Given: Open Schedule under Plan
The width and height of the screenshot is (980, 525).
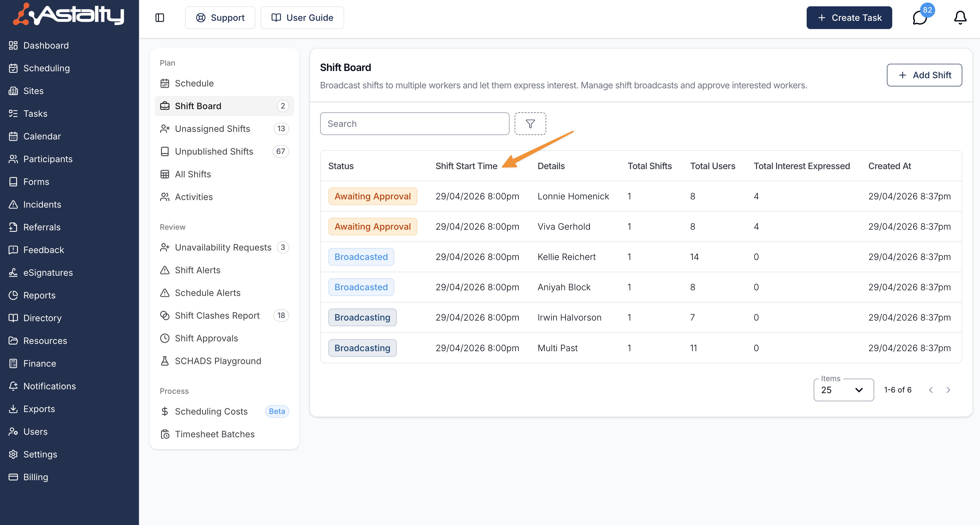Looking at the screenshot, I should [x=224, y=83].
